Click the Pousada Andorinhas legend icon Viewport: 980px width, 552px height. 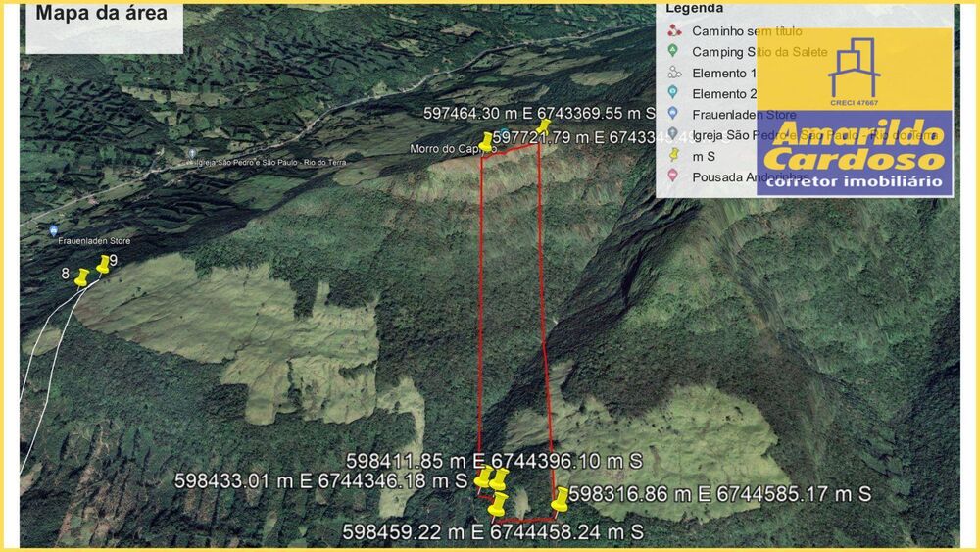673,176
